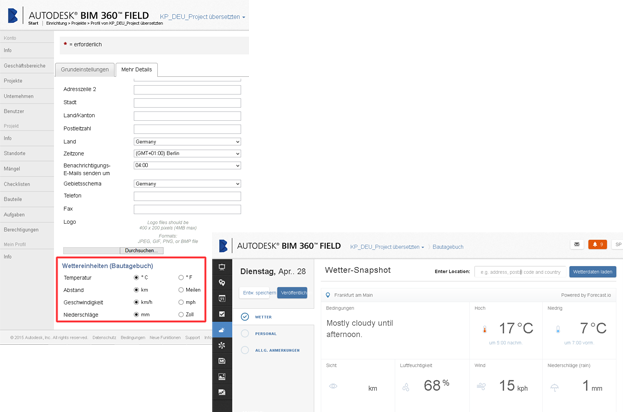Open Standorte in the left menu
Viewport: 623px width, 412px height.
coord(15,153)
